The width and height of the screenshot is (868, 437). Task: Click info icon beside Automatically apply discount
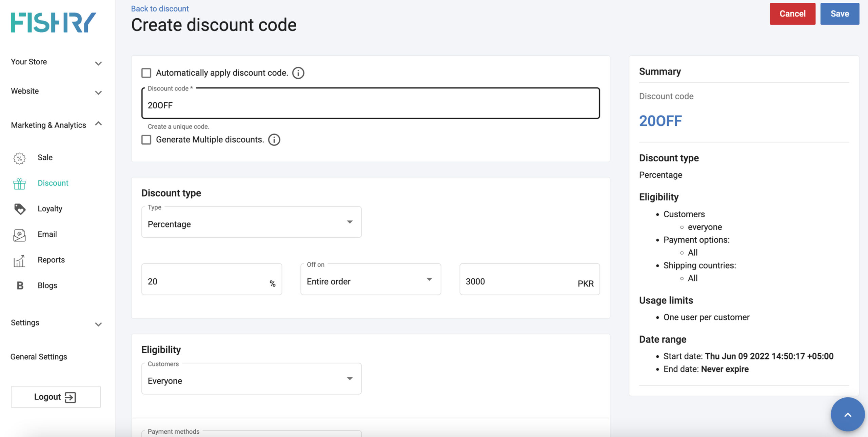298,73
